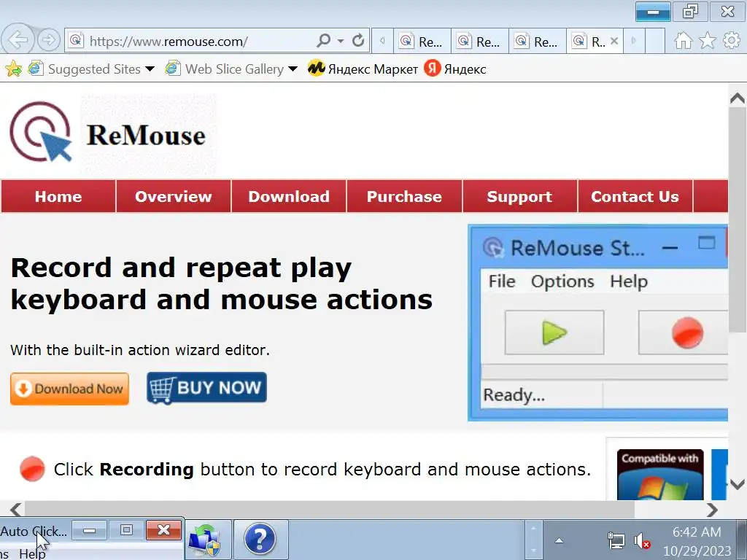The image size is (747, 560).
Task: Open the Яндекс Маркет bookmark
Action: (x=363, y=69)
